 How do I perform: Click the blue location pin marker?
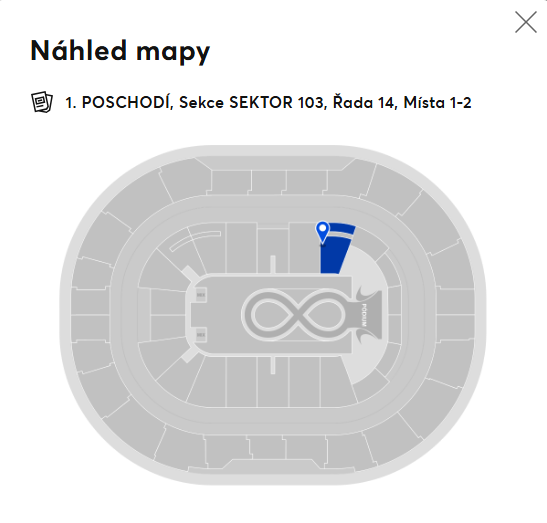(x=322, y=232)
